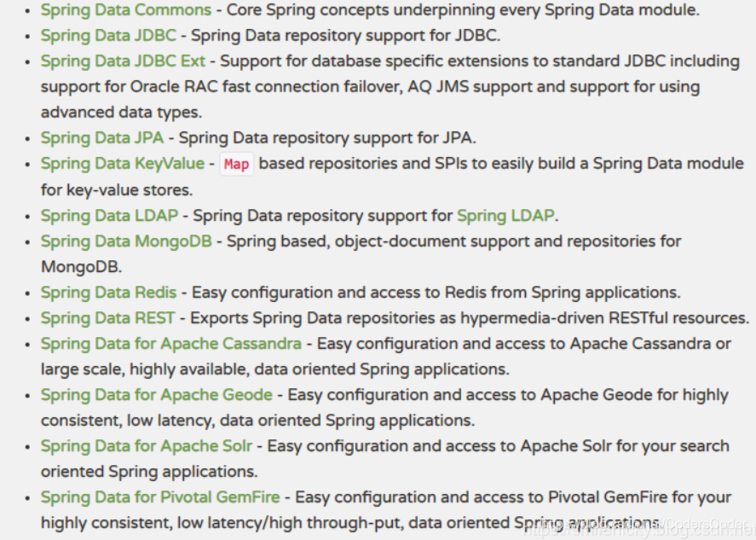Open Spring Data for Apache Cassandra link
The height and width of the screenshot is (540, 756).
(x=171, y=344)
